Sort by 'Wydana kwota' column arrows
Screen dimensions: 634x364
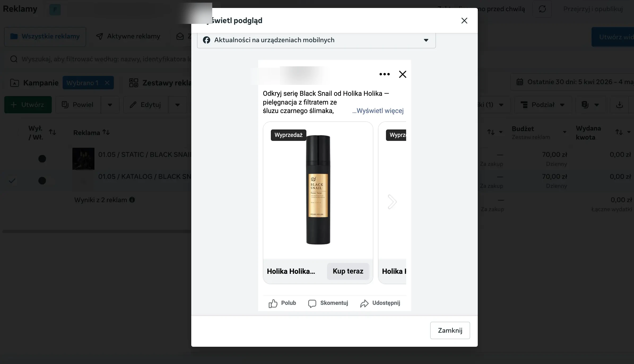point(619,132)
